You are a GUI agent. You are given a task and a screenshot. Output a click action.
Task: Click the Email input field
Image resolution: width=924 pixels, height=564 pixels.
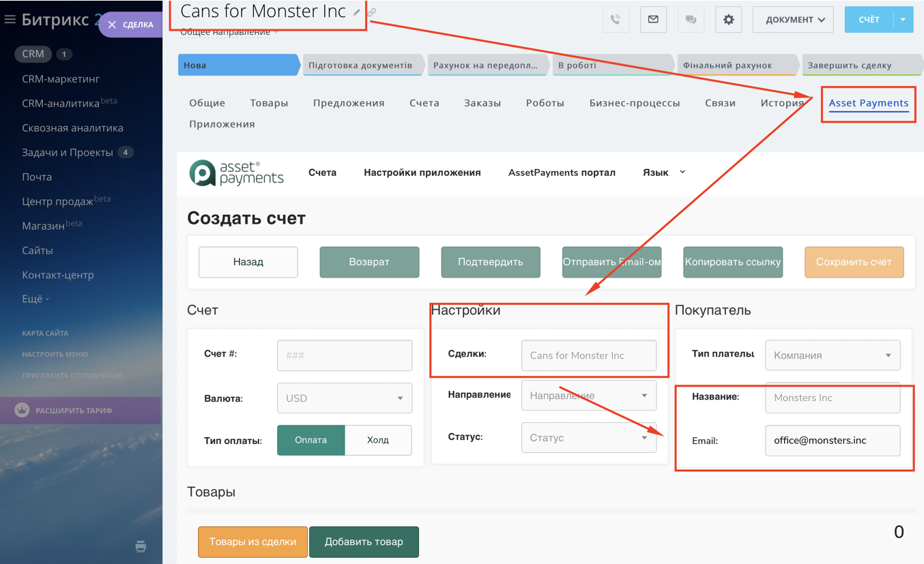coord(833,441)
